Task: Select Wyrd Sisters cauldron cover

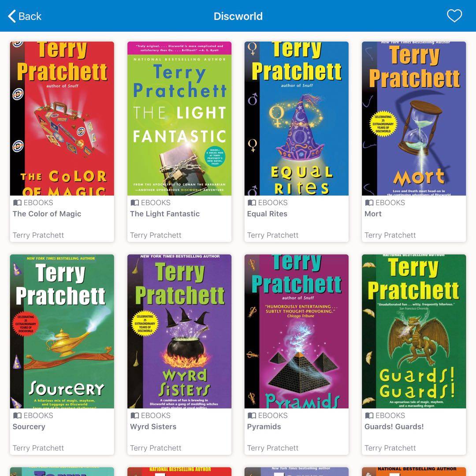Action: [179, 331]
